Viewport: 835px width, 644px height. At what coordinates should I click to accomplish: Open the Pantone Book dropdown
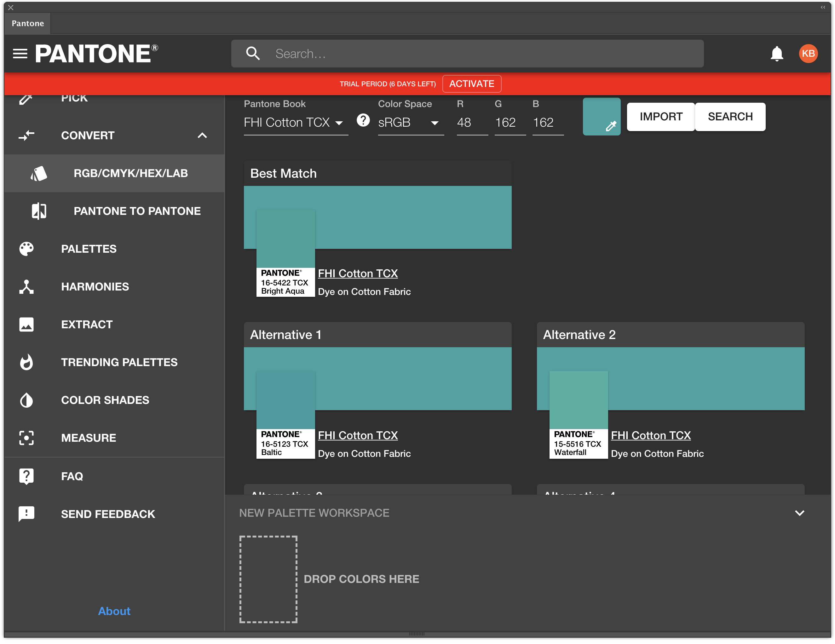point(296,123)
